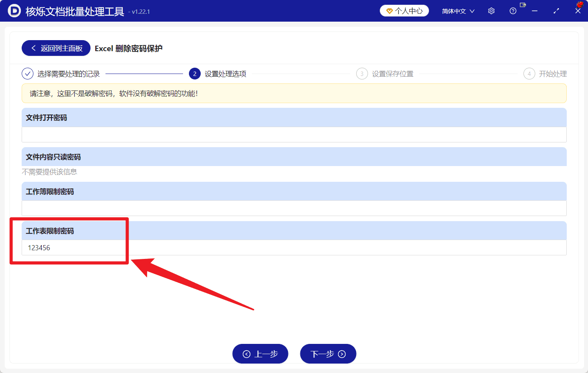
Task: Click the 工作表限制密码 field containing 123456
Action: click(294, 247)
